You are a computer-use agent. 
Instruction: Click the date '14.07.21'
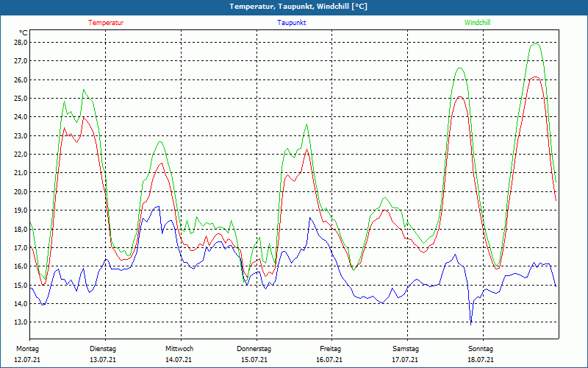pos(179,360)
